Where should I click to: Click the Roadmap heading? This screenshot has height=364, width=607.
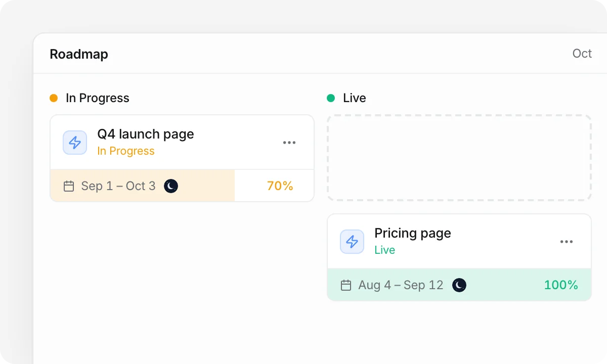(79, 54)
